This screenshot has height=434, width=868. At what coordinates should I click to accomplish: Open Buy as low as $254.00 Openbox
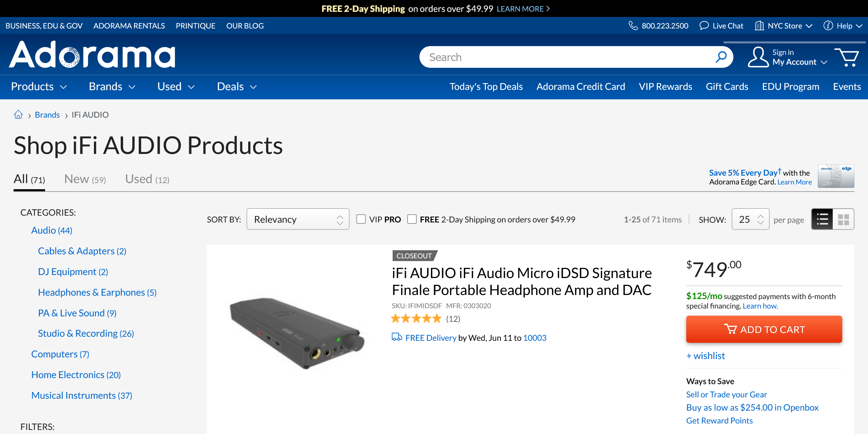coord(752,408)
